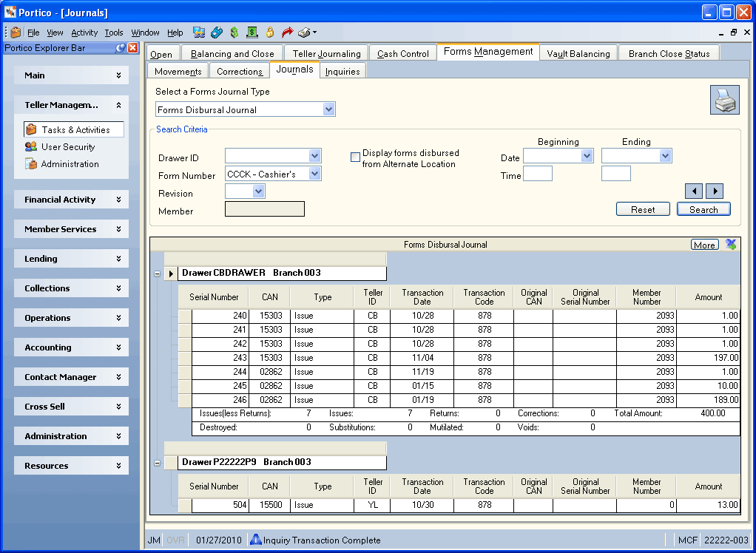Open the Drawer ID dropdown
This screenshot has height=553, width=756.
click(x=314, y=155)
